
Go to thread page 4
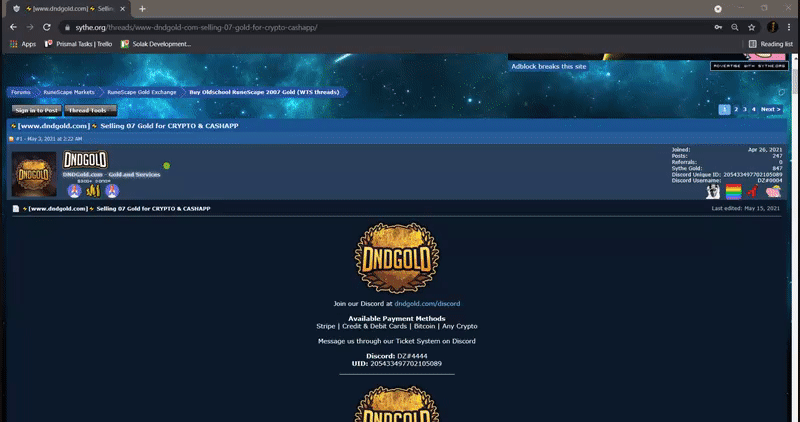[x=754, y=109]
